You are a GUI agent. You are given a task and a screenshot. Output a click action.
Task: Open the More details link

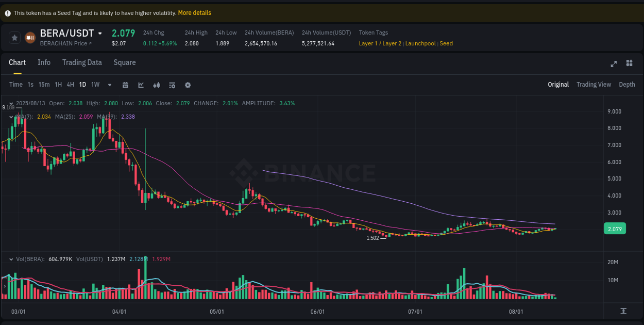click(x=194, y=12)
